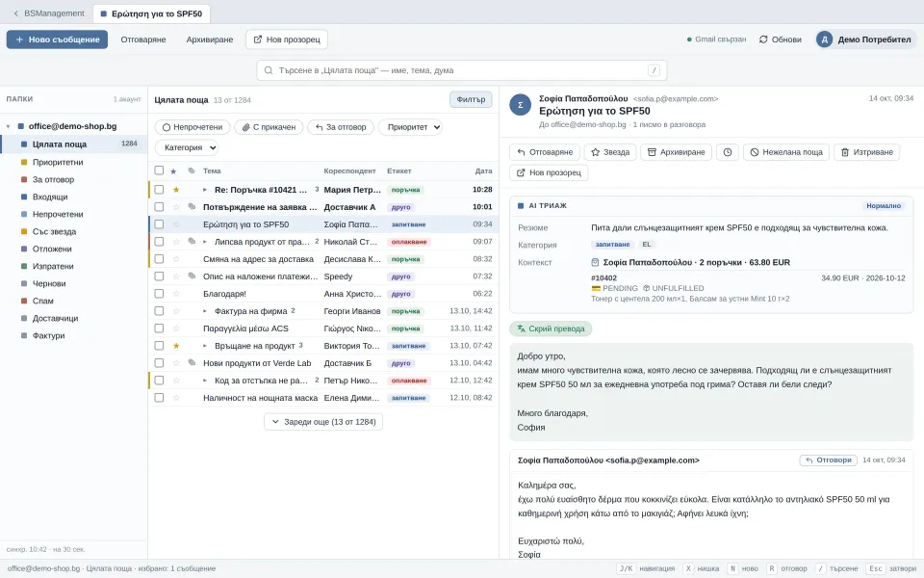The height and width of the screenshot is (578, 924).
Task: Expand the Код за отстъпка thread
Action: 204,381
